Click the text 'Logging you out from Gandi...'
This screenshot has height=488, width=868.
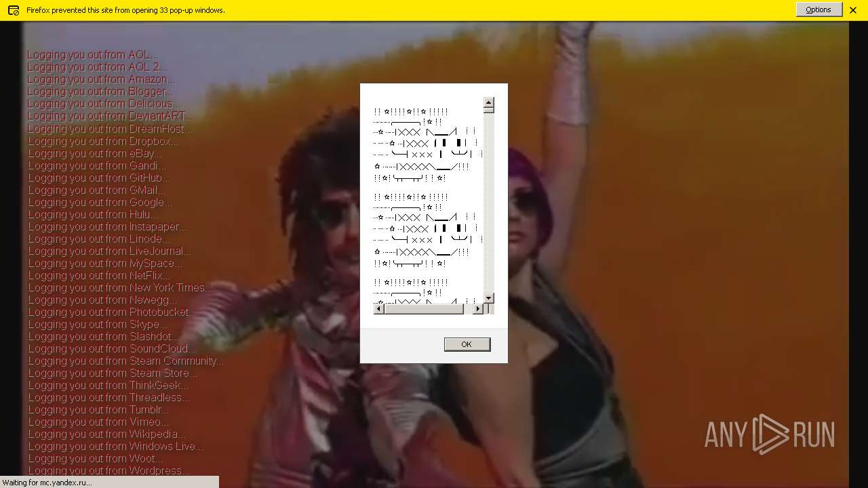tap(97, 165)
